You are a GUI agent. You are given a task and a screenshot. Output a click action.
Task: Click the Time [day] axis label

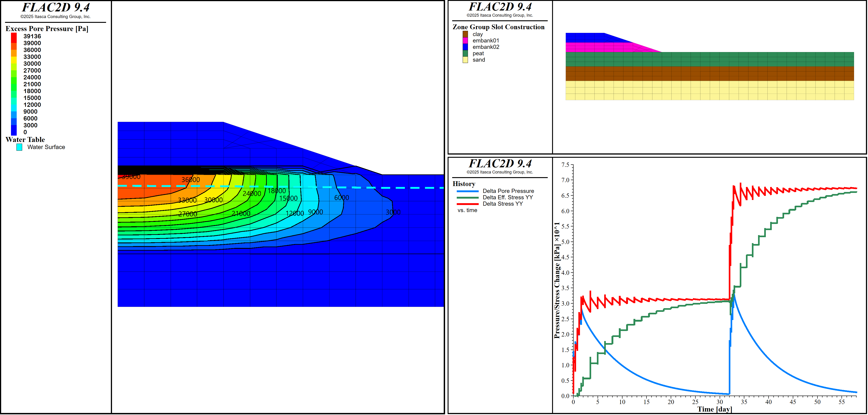[714, 409]
